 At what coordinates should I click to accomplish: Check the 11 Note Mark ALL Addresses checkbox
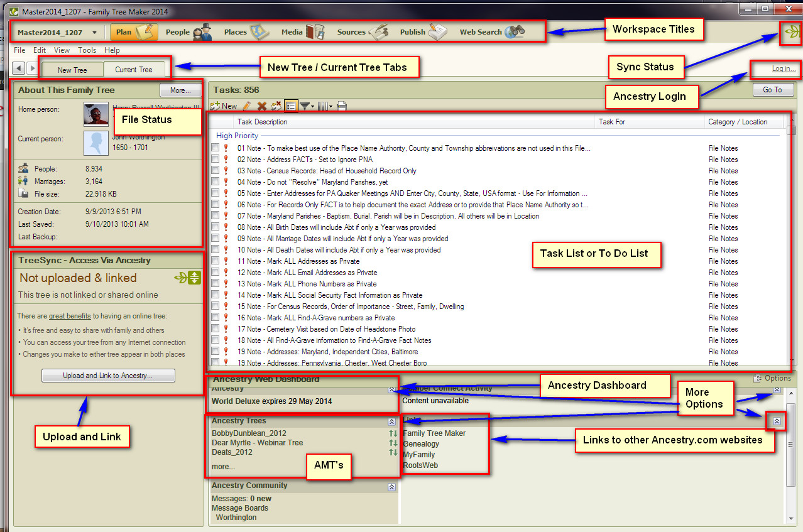[216, 261]
